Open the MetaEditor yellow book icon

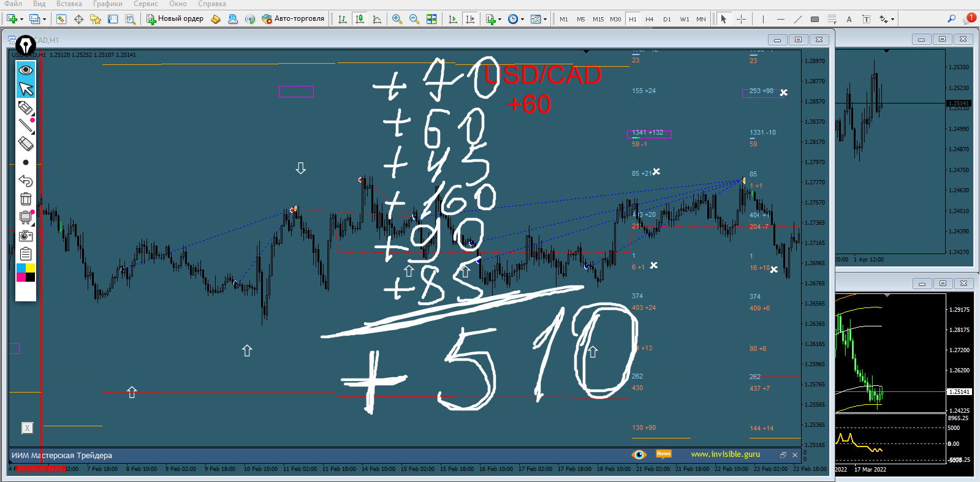tap(216, 19)
